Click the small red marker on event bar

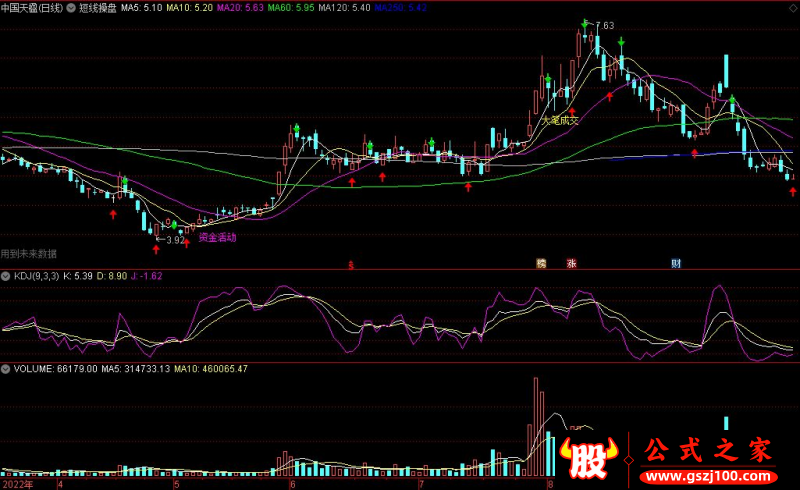point(351,265)
